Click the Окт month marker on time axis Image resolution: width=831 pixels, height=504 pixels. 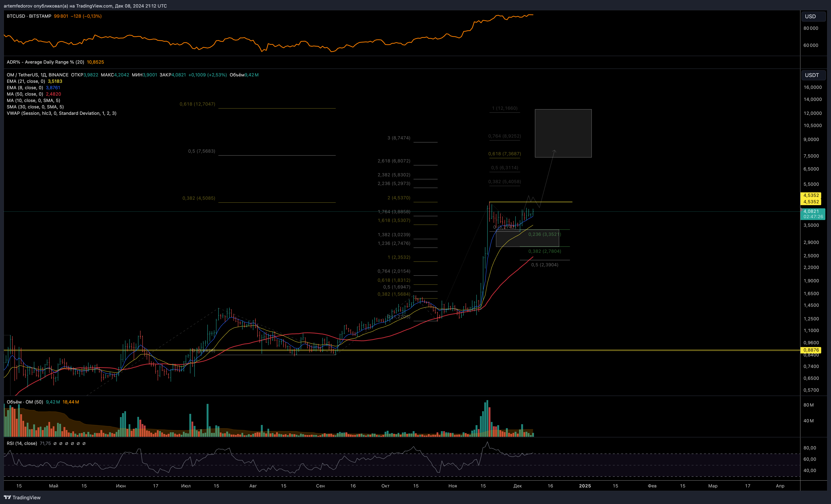(x=385, y=486)
